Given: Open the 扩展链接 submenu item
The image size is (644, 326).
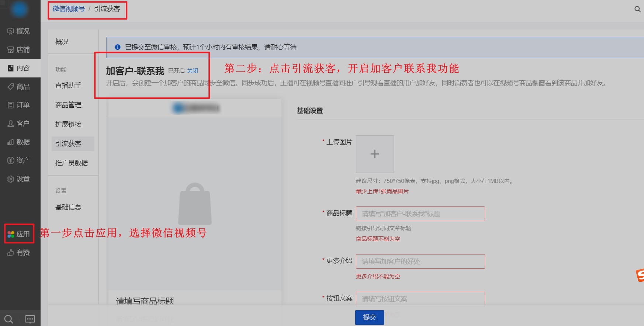Looking at the screenshot, I should tap(68, 124).
